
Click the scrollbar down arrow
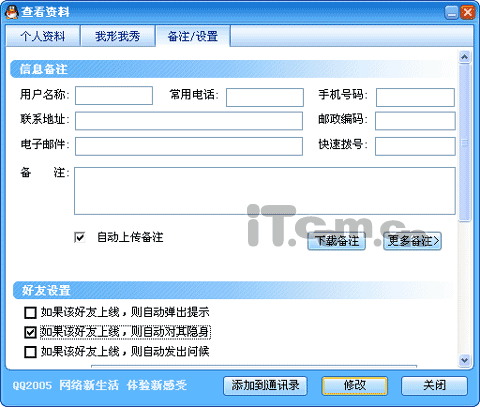pos(464,360)
